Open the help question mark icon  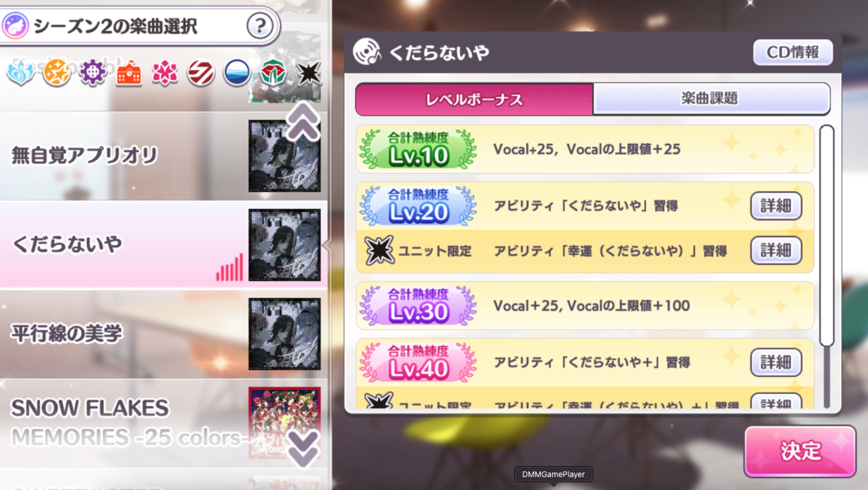pyautogui.click(x=260, y=27)
